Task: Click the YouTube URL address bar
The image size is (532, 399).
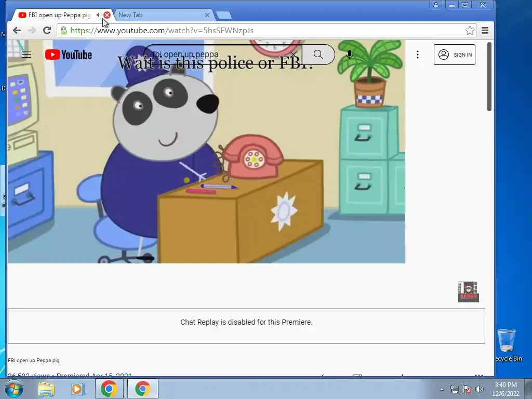Action: pyautogui.click(x=267, y=31)
